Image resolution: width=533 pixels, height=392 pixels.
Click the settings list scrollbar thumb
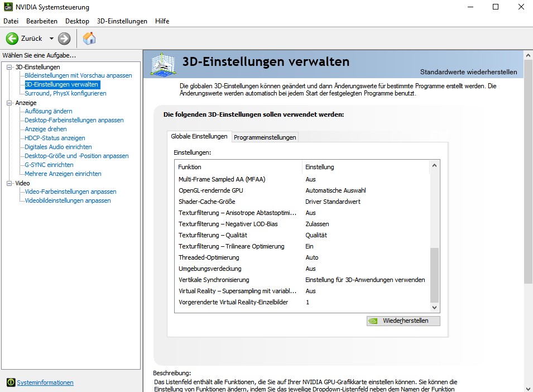[434, 275]
